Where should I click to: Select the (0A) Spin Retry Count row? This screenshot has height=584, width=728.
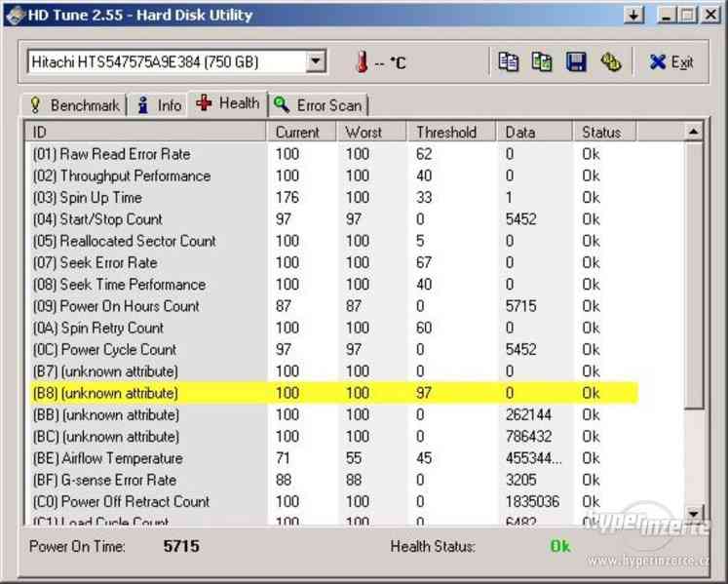pos(332,328)
